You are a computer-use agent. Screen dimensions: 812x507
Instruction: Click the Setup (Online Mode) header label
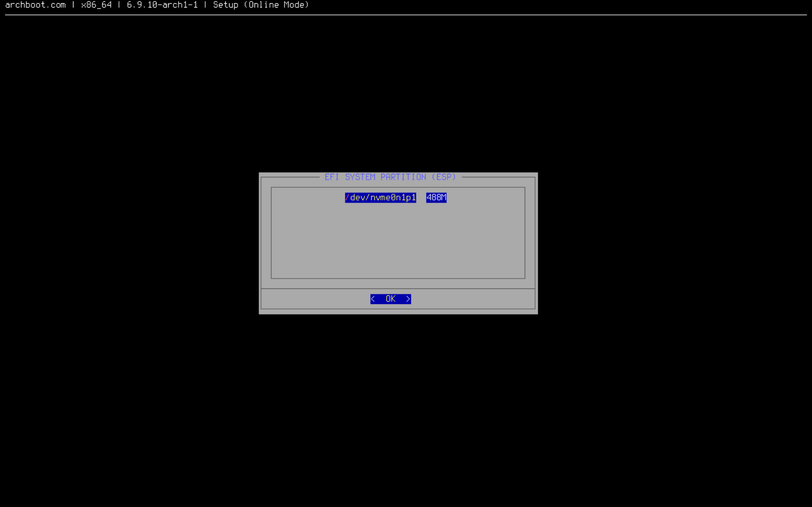pos(261,5)
